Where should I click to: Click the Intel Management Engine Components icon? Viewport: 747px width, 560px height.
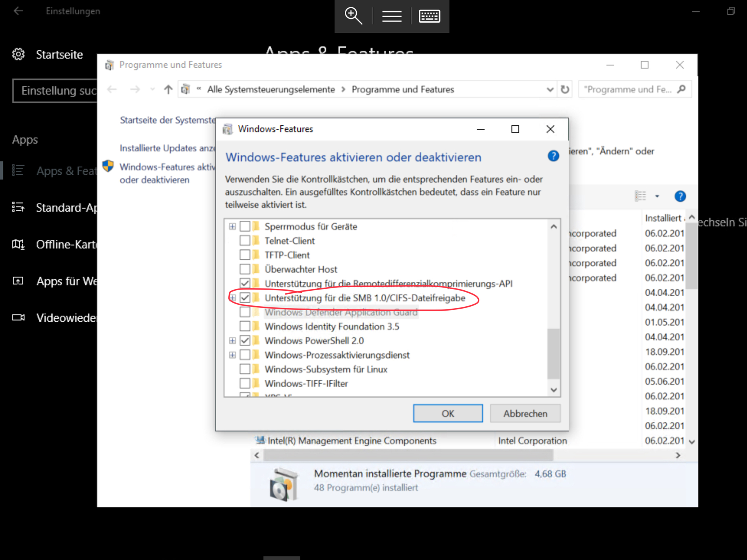point(260,440)
